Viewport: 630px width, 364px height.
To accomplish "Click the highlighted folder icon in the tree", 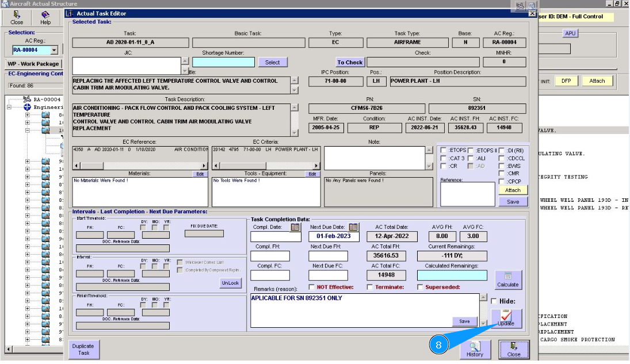I will tap(45, 130).
